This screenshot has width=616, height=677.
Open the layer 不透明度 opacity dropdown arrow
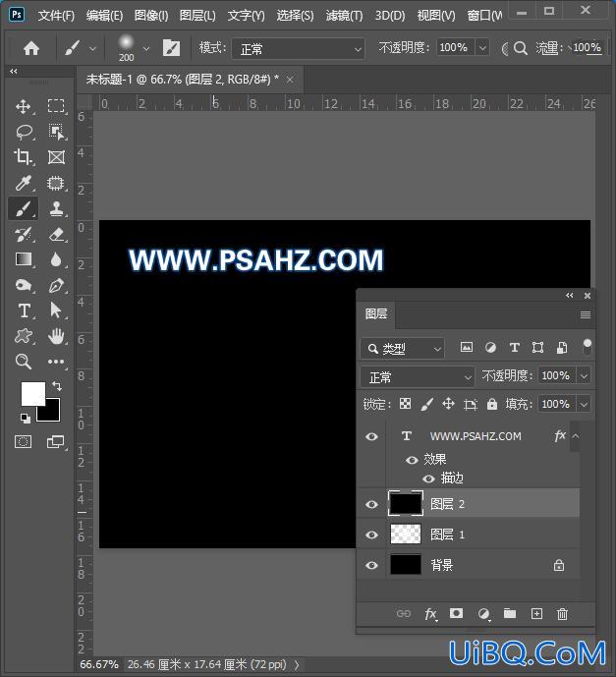584,376
